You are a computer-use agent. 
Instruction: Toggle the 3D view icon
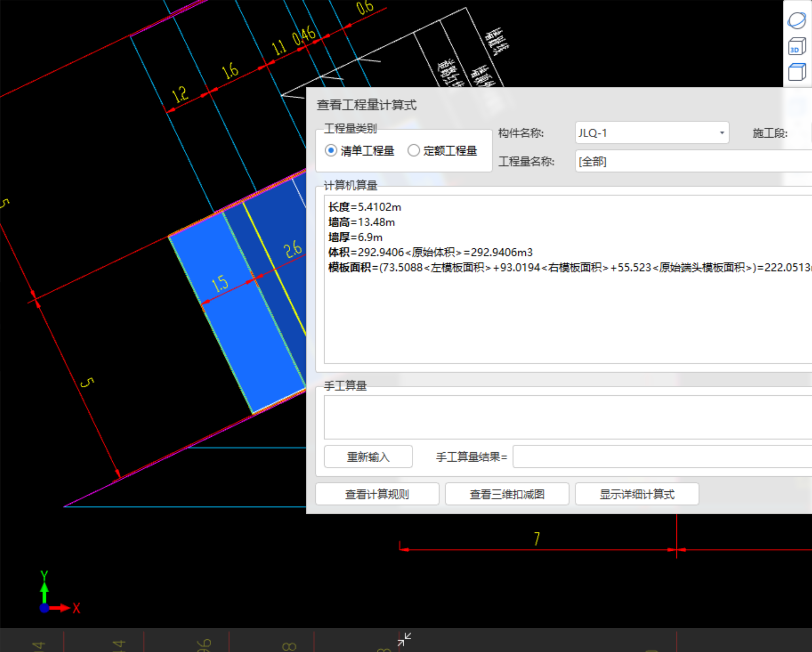(x=797, y=46)
